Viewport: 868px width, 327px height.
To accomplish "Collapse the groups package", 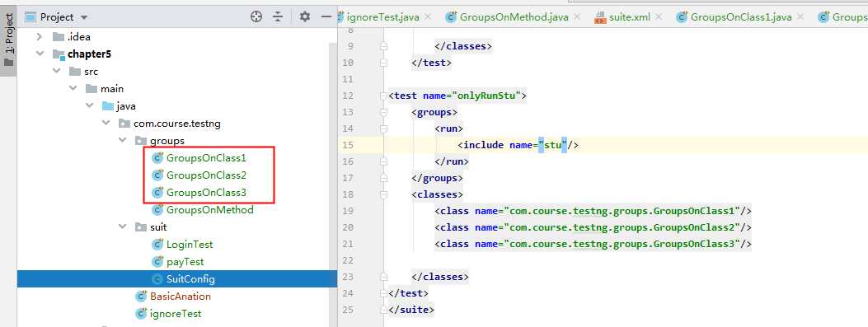I will [122, 141].
